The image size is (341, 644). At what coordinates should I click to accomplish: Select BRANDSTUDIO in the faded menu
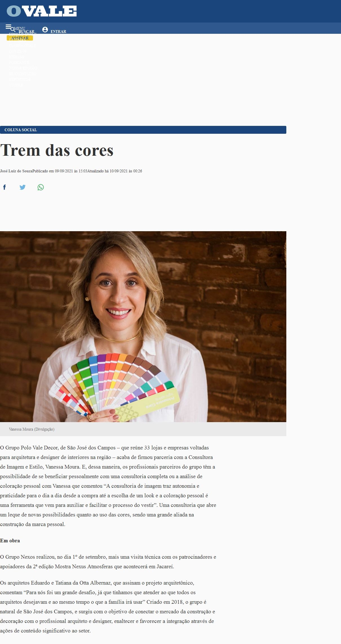pyautogui.click(x=23, y=74)
